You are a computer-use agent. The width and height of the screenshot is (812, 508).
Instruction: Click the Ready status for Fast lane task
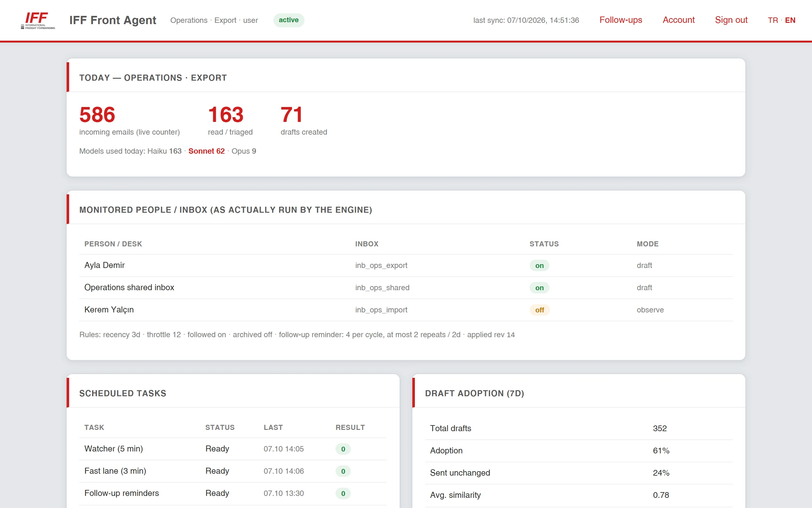pyautogui.click(x=217, y=471)
